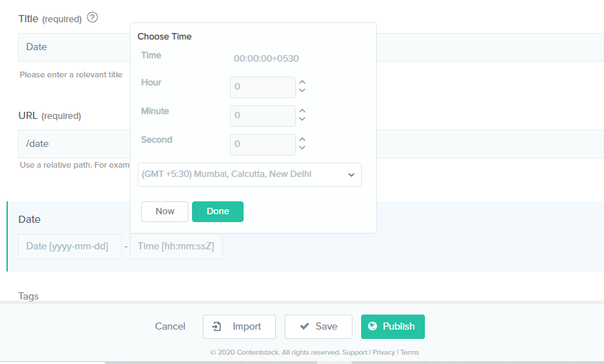Click the Date yyyy-mm-dd field
Screen dimensions: 604x364
click(69, 246)
